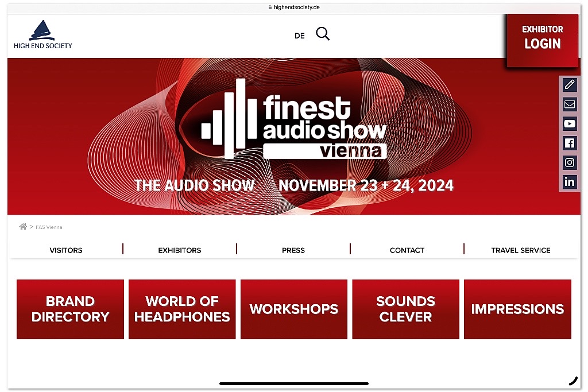Select the World of Headphones tile
This screenshot has height=392, width=588.
pos(182,309)
